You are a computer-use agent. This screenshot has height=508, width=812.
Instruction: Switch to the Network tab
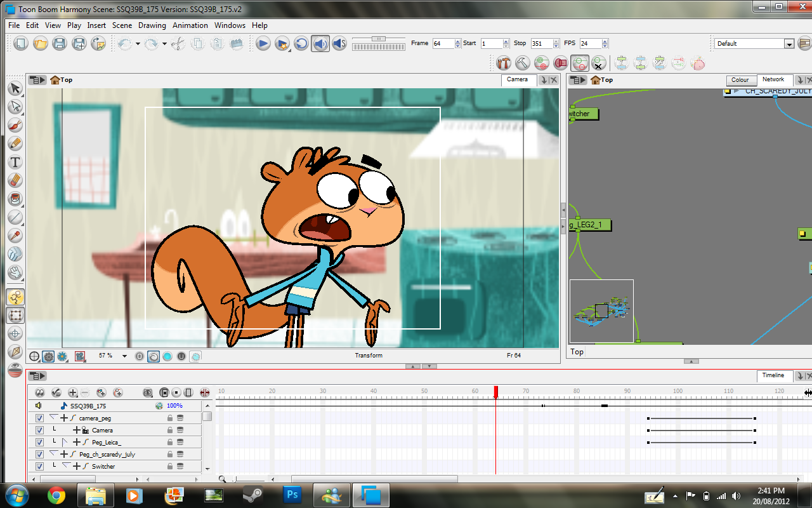pos(773,79)
